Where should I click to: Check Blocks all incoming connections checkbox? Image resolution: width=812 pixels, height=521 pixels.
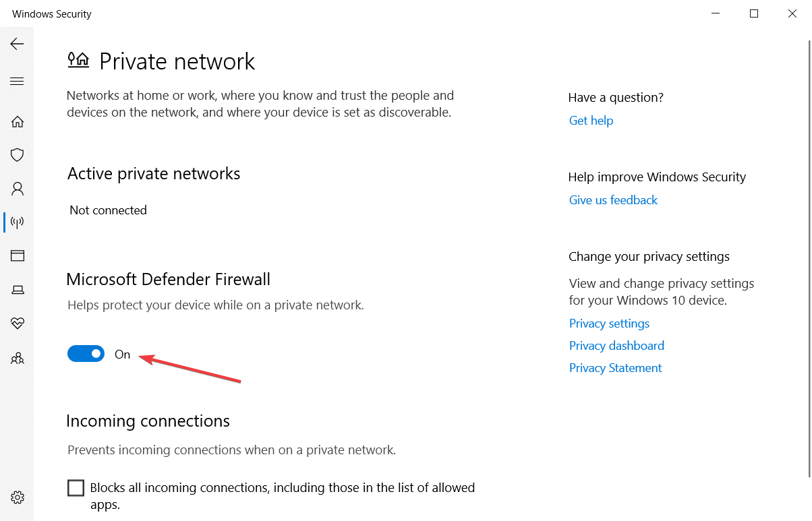(76, 488)
